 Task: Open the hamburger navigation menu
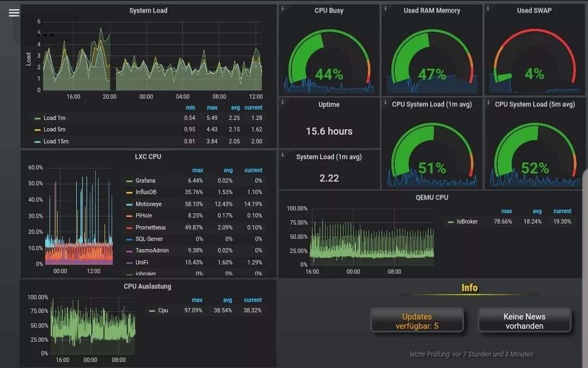point(14,13)
